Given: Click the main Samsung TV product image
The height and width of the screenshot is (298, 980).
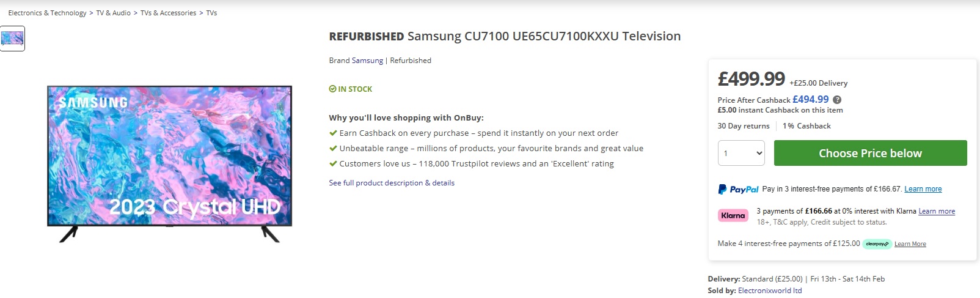Looking at the screenshot, I should point(169,163).
